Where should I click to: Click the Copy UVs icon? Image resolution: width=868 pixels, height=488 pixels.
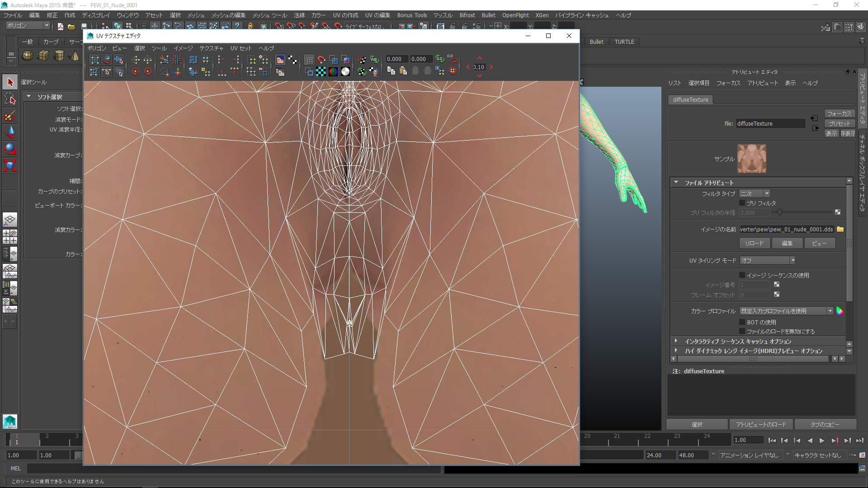(391, 71)
